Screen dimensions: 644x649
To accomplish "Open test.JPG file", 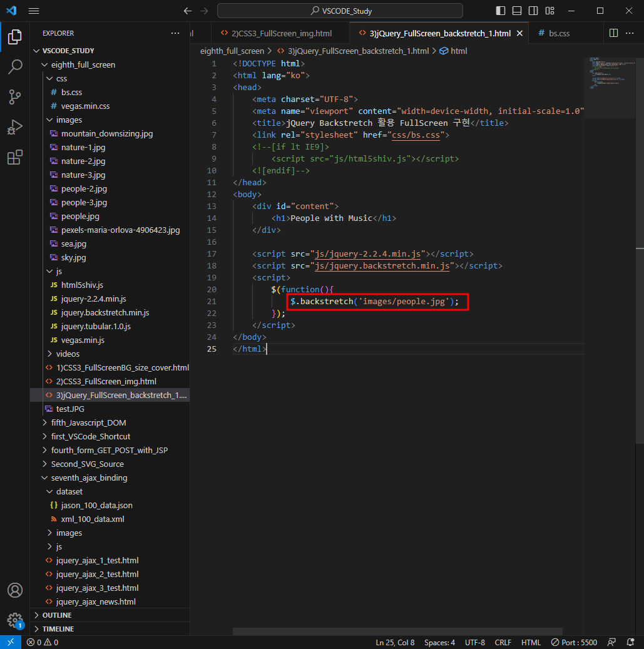I will point(110,409).
